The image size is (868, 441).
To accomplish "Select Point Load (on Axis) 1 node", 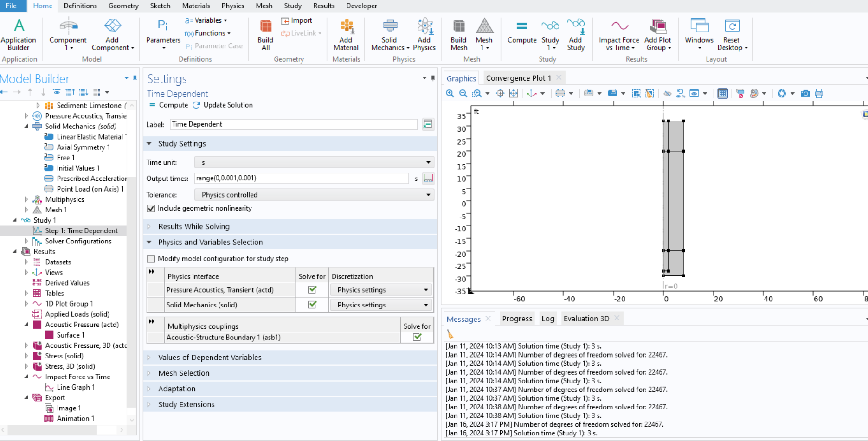I will point(90,189).
